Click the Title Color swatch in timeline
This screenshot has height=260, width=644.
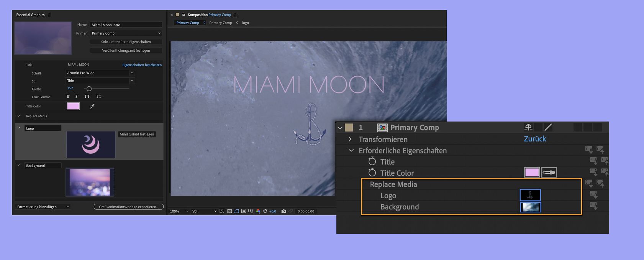click(532, 173)
